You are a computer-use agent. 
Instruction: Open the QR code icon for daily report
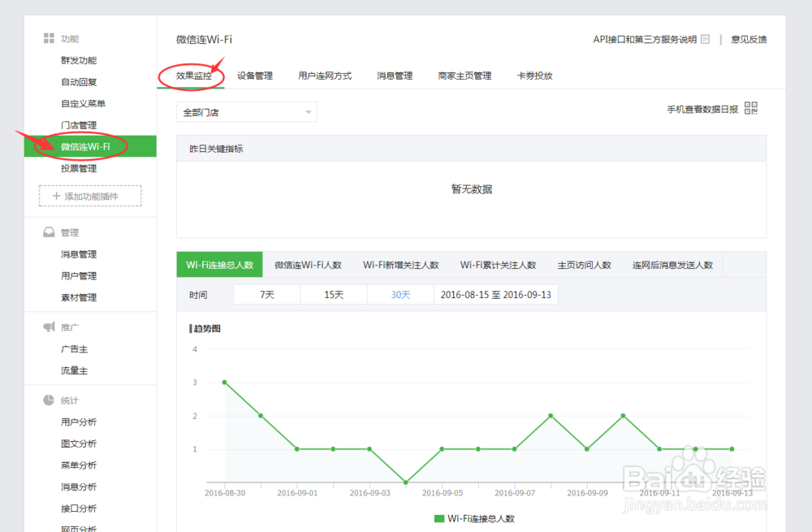click(751, 108)
